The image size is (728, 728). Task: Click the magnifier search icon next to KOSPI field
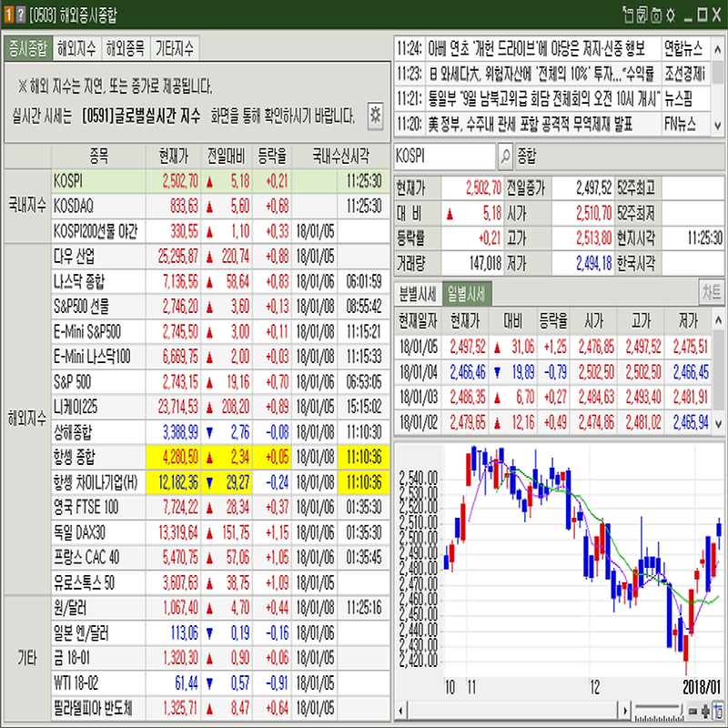tap(505, 157)
